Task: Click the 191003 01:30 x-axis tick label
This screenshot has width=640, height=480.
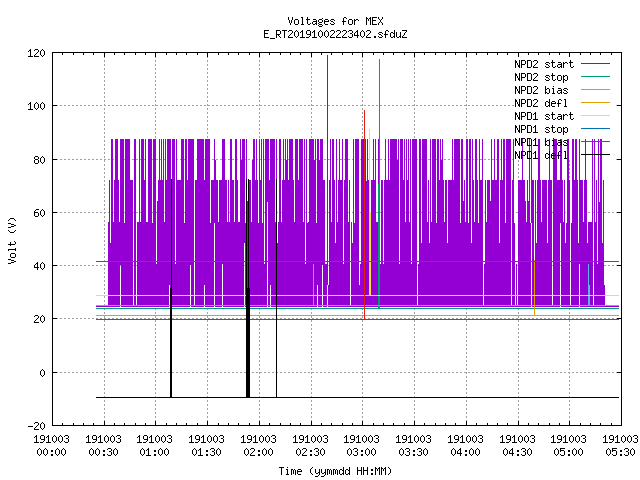Action: pyautogui.click(x=206, y=446)
